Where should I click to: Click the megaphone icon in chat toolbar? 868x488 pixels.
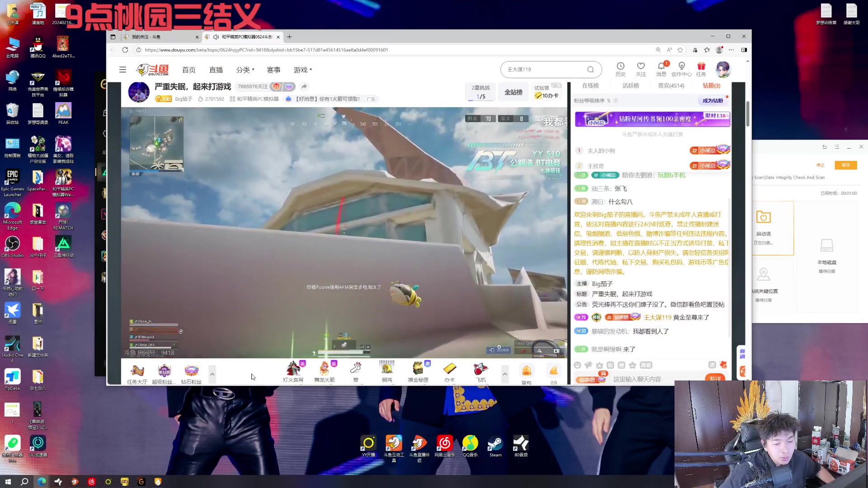[588, 365]
